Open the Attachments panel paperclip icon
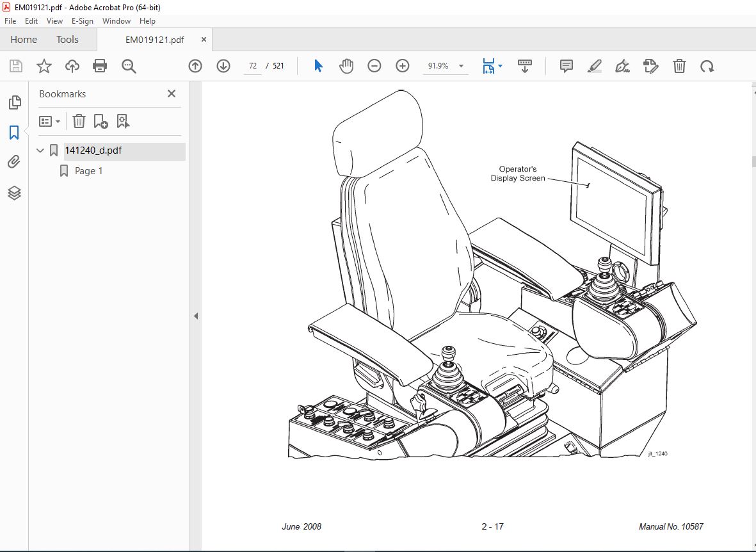This screenshot has height=552, width=756. [x=14, y=161]
